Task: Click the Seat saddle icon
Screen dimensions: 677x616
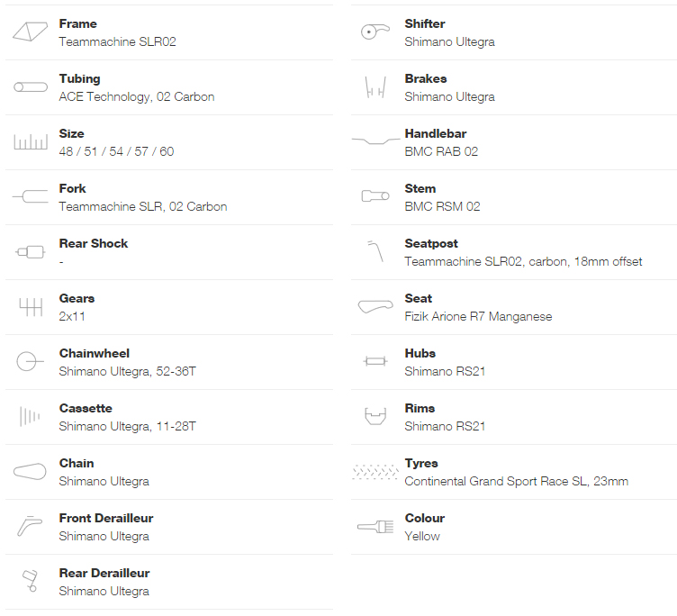Action: (375, 306)
